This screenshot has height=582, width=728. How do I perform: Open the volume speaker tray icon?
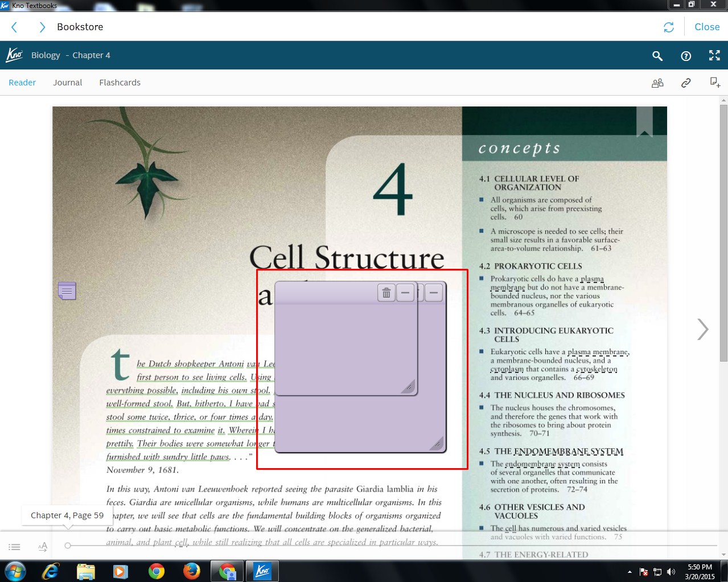(x=671, y=572)
